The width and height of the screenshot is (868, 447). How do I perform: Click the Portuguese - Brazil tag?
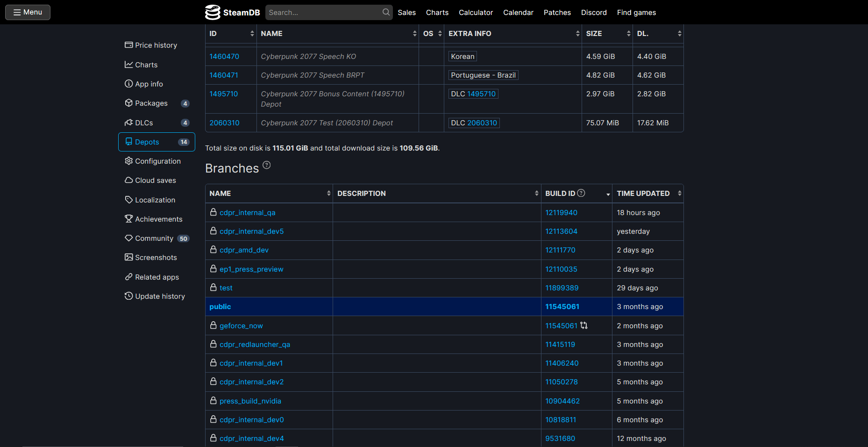[483, 75]
